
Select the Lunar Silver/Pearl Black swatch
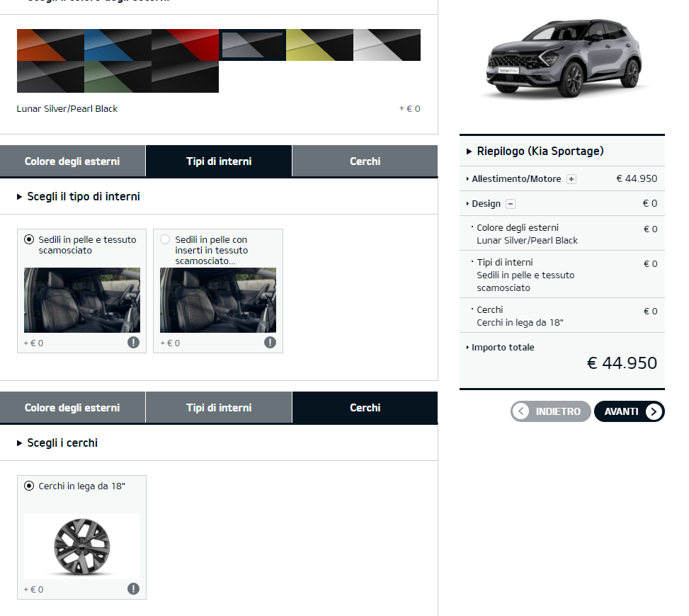tap(252, 45)
